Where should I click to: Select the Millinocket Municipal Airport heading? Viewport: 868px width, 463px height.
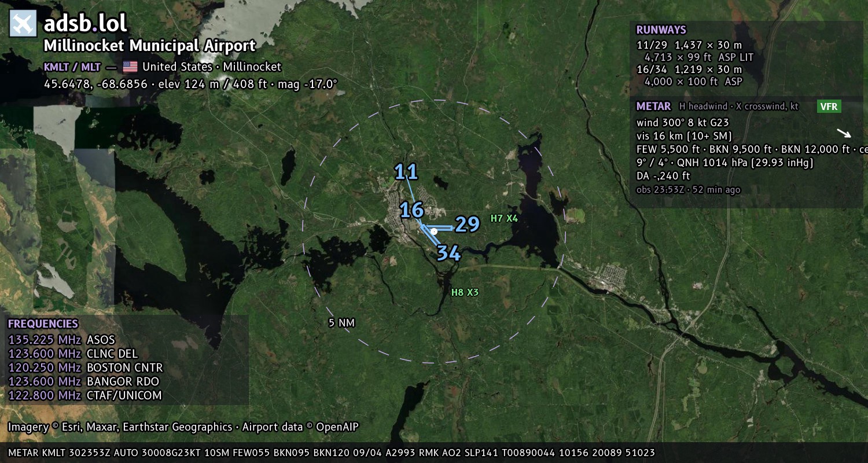point(150,46)
